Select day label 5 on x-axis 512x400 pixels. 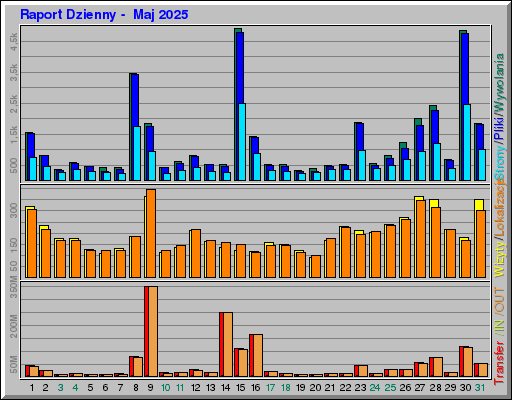[90, 388]
